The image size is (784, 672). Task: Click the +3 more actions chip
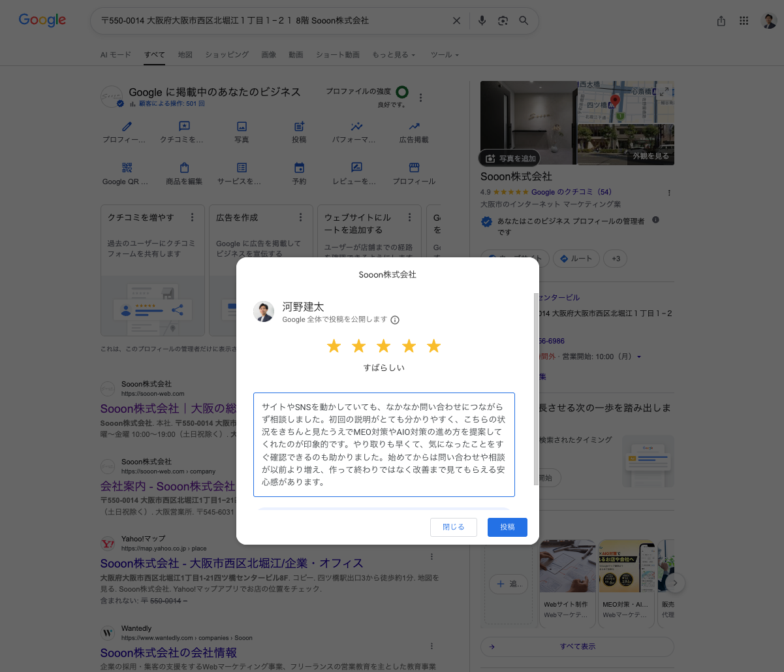tap(615, 259)
